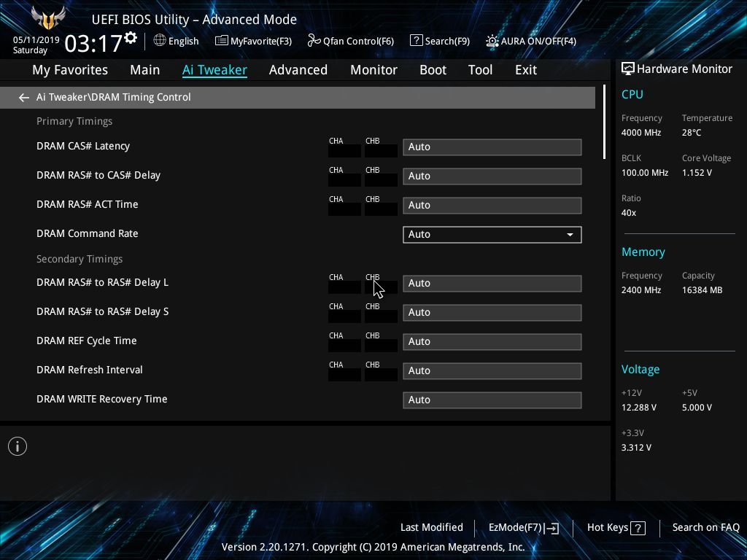Open Search(F9) question mark icon
This screenshot has width=747, height=560.
coord(416,41)
